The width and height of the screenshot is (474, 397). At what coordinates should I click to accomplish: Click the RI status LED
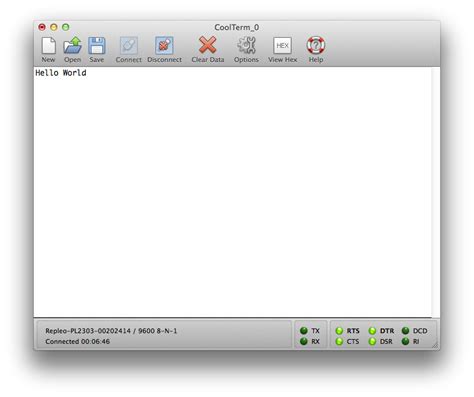point(405,341)
